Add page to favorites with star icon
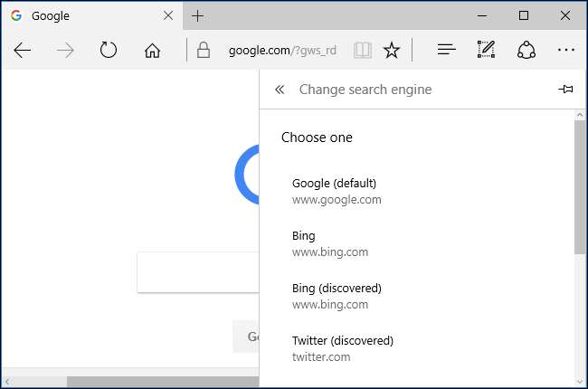This screenshot has width=588, height=389. coord(391,51)
